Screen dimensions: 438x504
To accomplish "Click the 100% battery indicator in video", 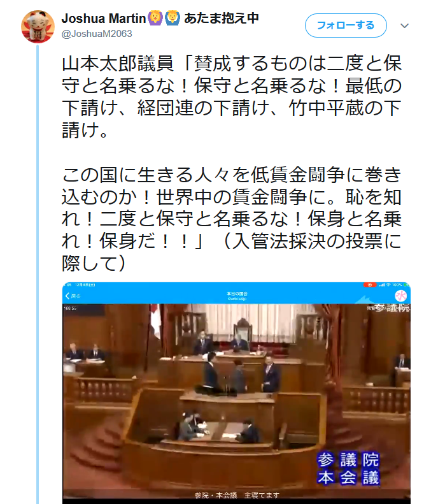I will coord(397,285).
